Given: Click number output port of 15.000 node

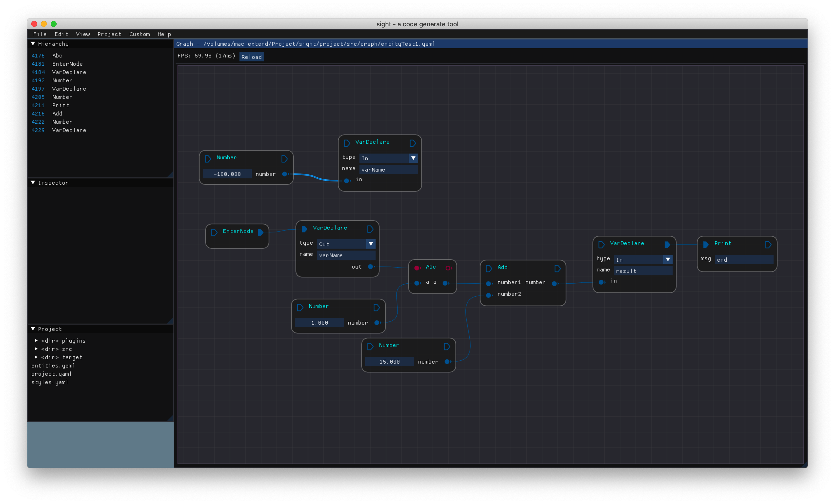Looking at the screenshot, I should click(x=447, y=362).
